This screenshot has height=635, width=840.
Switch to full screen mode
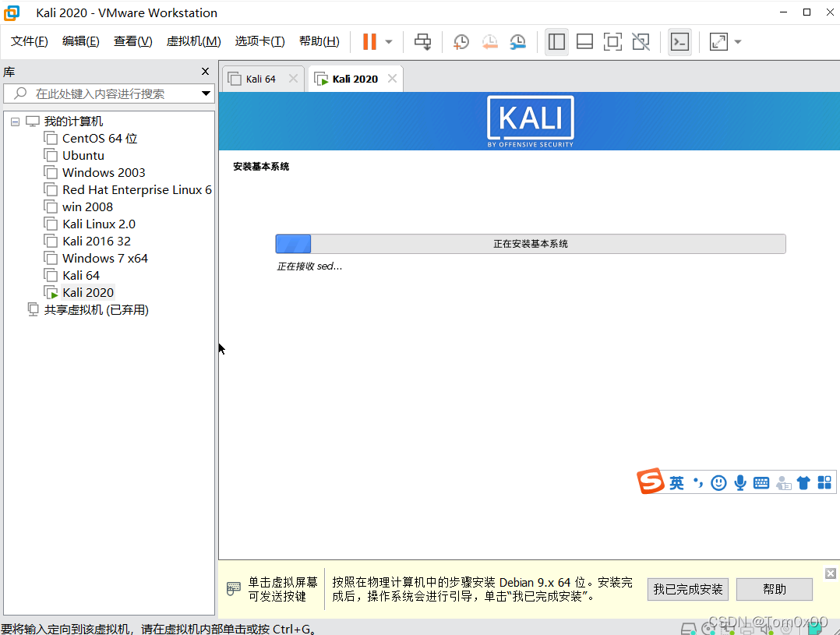click(612, 42)
